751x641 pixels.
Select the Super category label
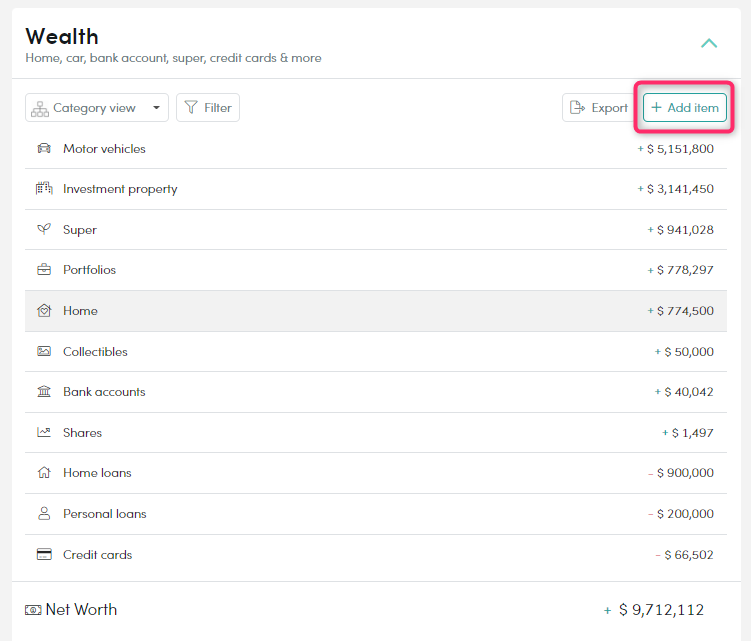[80, 230]
